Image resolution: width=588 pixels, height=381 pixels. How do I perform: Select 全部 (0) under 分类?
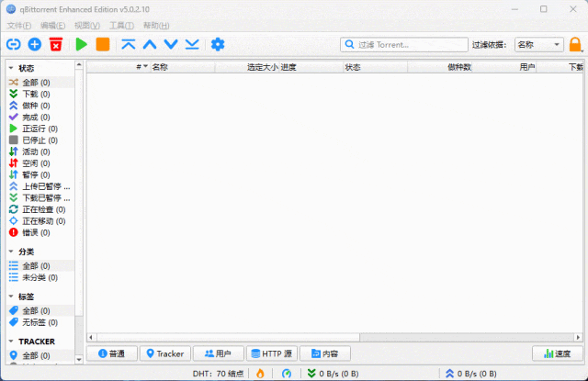(x=40, y=266)
